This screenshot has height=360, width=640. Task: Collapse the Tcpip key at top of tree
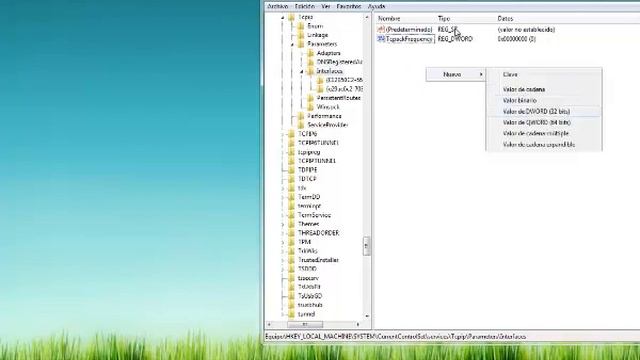[282, 18]
